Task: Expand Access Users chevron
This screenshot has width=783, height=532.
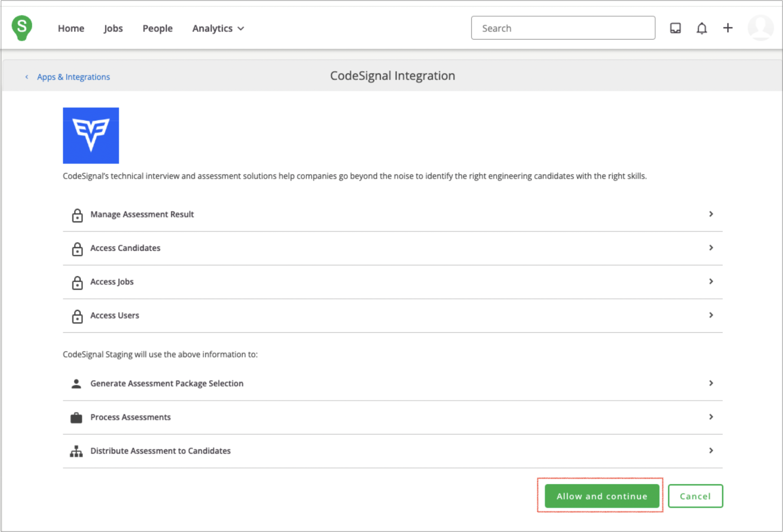Action: [x=711, y=315]
